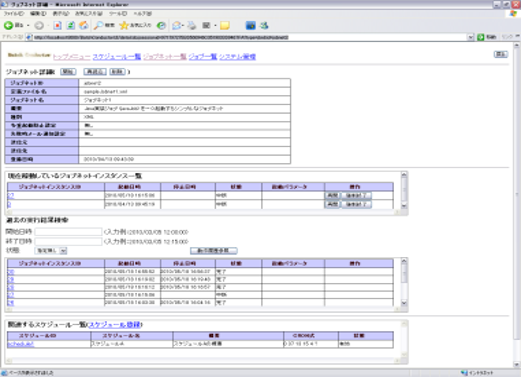The width and height of the screenshot is (521, 377).
Task: Click 強制終了 for instance started 2010/04/12
Action: point(356,204)
